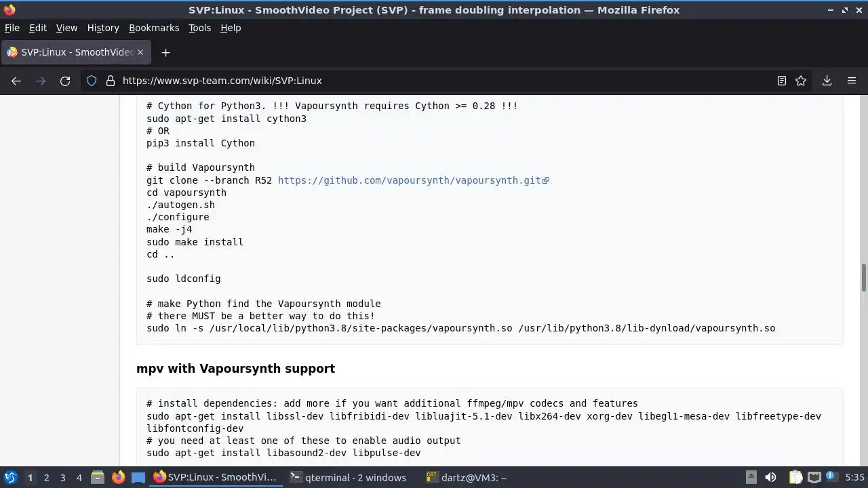Open the start menu bird icon
The height and width of the screenshot is (488, 868).
coord(10,477)
